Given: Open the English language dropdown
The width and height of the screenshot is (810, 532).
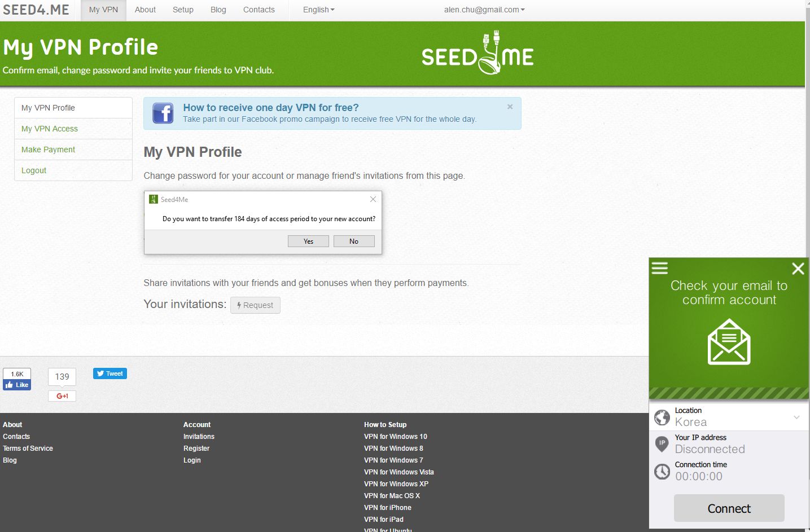Looking at the screenshot, I should tap(318, 10).
